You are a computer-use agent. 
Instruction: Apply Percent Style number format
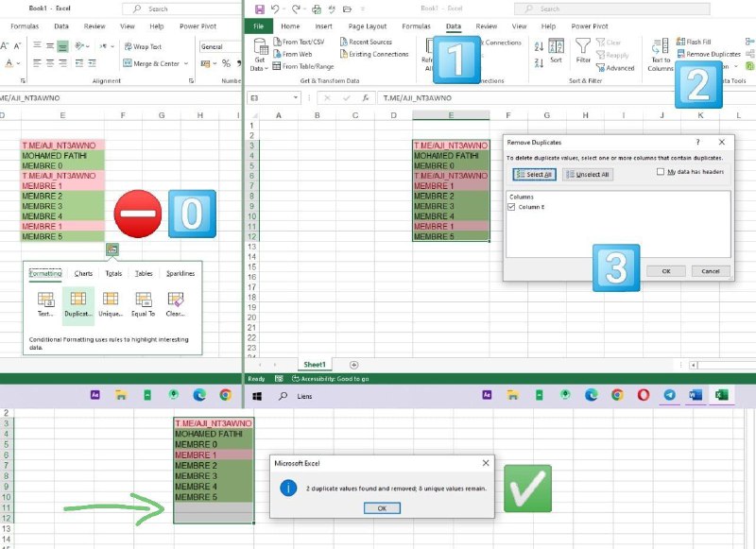click(x=226, y=63)
